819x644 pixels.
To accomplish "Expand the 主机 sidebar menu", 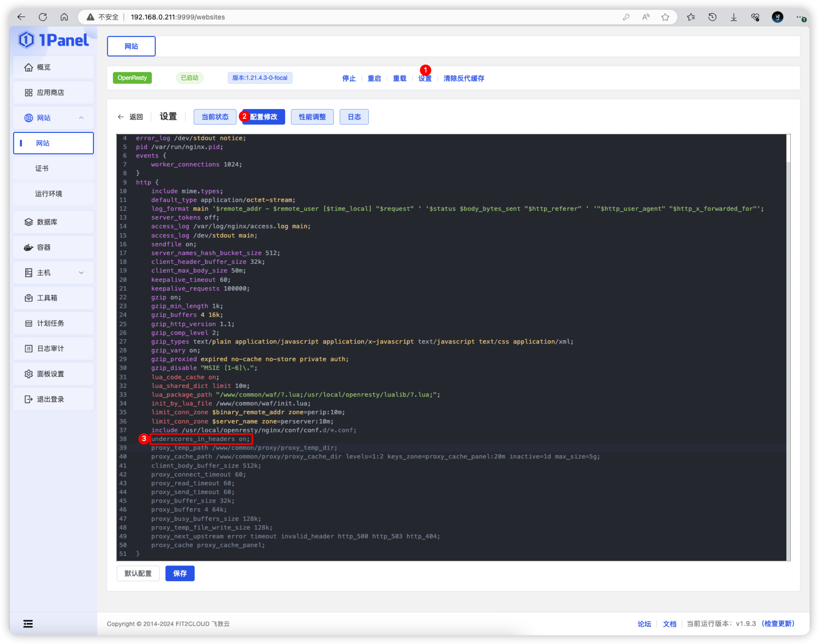I will pyautogui.click(x=81, y=272).
